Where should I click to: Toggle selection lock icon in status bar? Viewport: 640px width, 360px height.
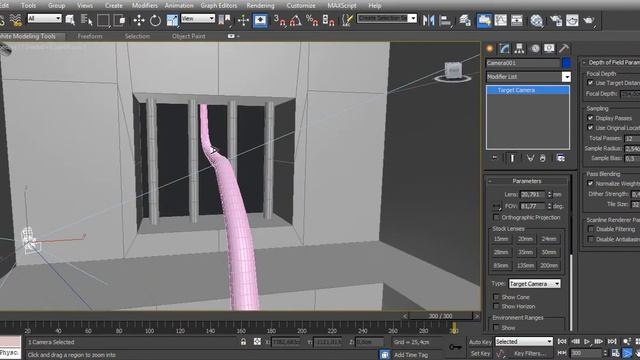[243, 342]
